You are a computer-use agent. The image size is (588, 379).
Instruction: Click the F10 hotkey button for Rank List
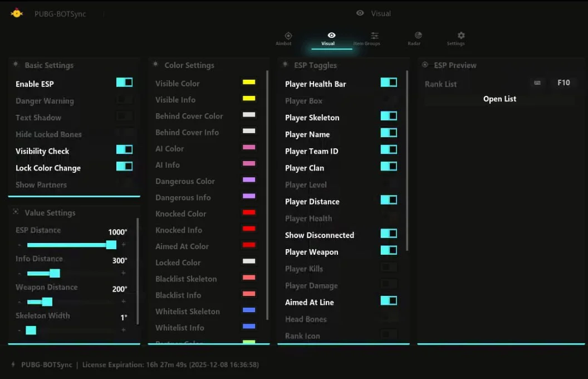click(x=563, y=83)
